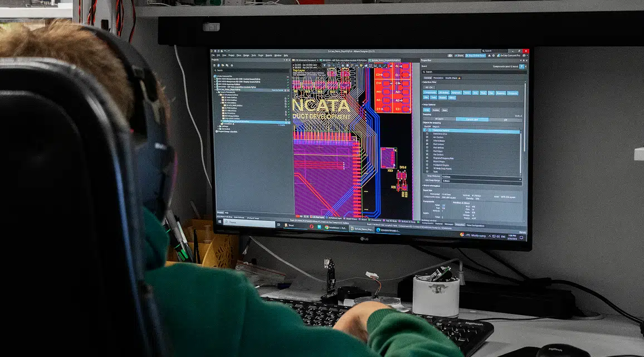Click the first icon in Projects panel toolbar
The height and width of the screenshot is (357, 644).
tap(214, 65)
